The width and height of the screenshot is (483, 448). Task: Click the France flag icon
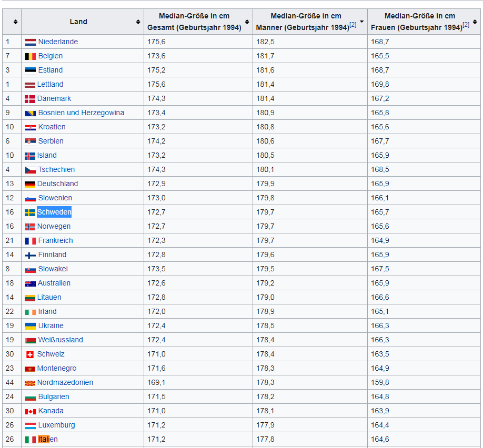(x=30, y=241)
